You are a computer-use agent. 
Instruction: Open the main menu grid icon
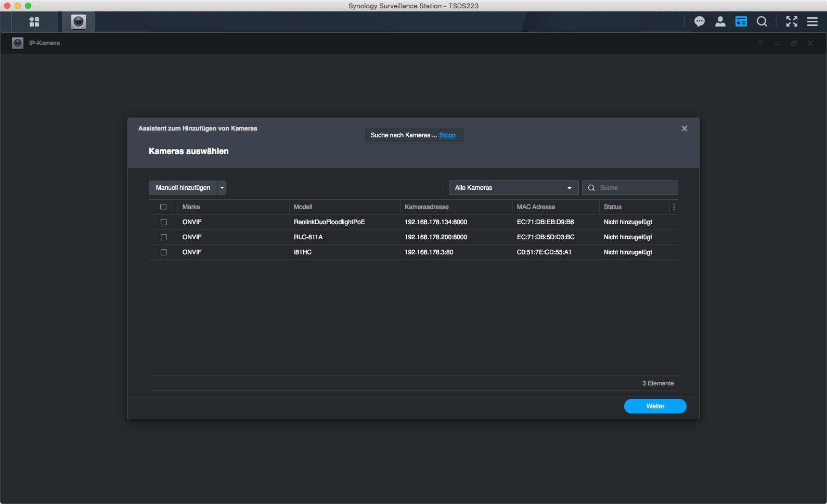tap(34, 22)
